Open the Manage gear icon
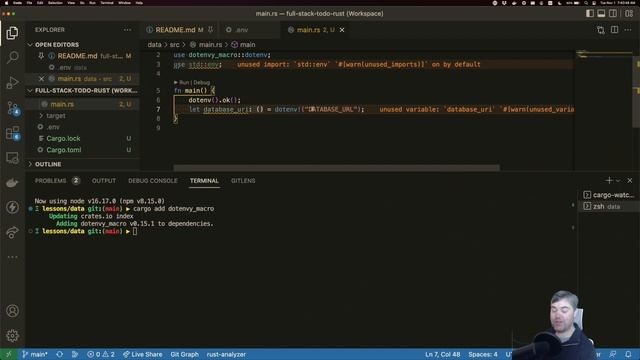 click(12, 336)
